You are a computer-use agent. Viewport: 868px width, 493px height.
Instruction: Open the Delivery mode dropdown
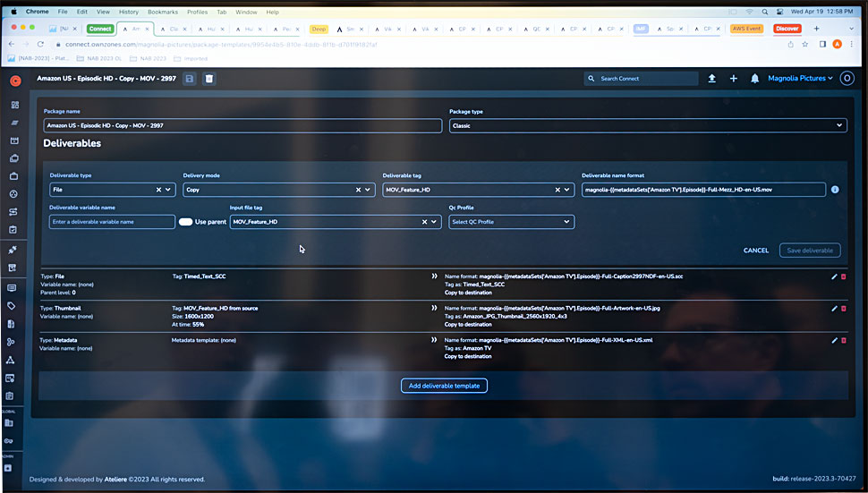[367, 190]
